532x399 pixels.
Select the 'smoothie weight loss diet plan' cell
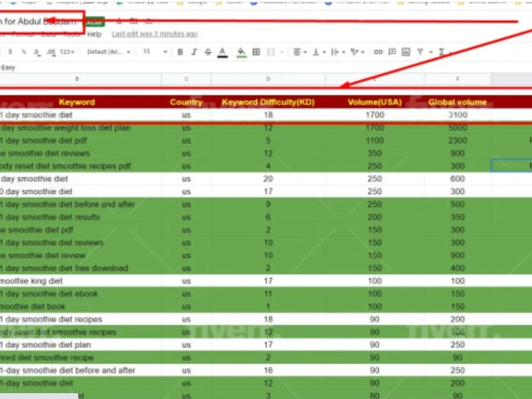click(x=81, y=128)
